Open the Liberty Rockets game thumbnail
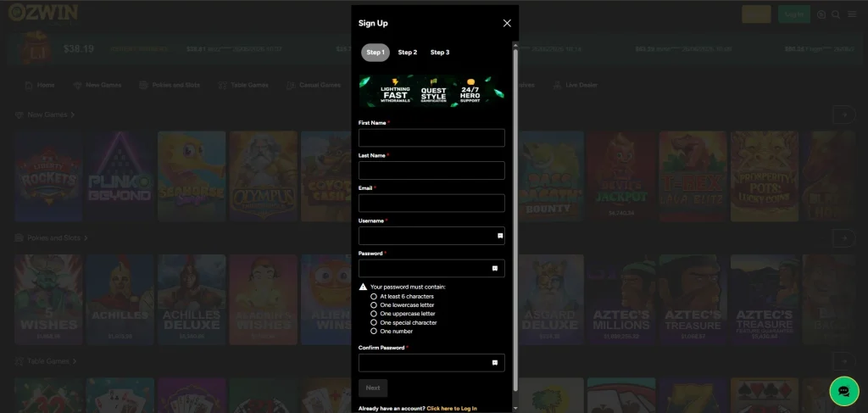The height and width of the screenshot is (413, 868). [48, 176]
